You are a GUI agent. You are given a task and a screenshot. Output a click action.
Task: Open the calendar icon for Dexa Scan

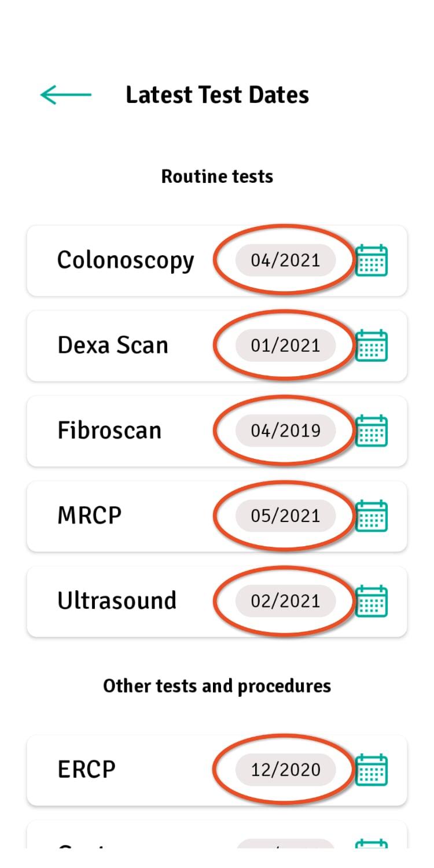pyautogui.click(x=371, y=345)
